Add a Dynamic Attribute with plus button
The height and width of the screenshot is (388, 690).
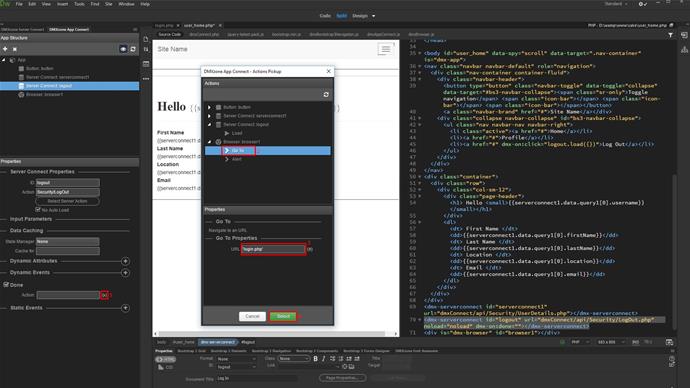(x=125, y=261)
